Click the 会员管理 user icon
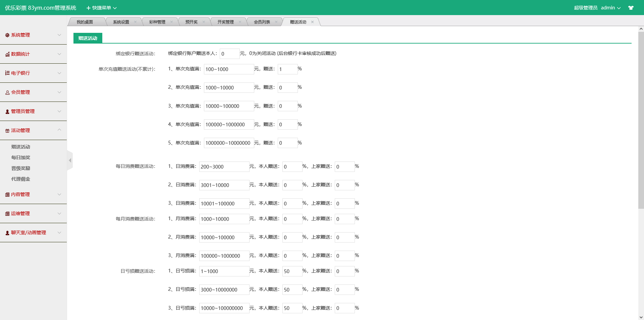 (7, 92)
